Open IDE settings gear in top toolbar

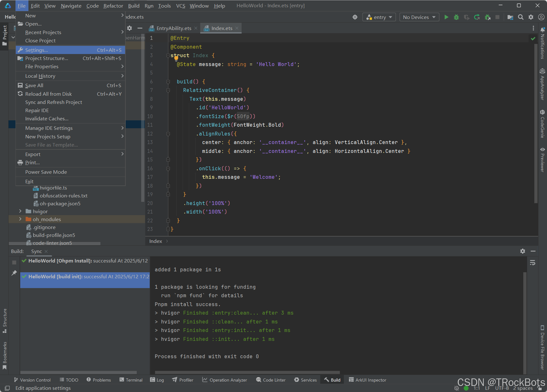pyautogui.click(x=531, y=17)
